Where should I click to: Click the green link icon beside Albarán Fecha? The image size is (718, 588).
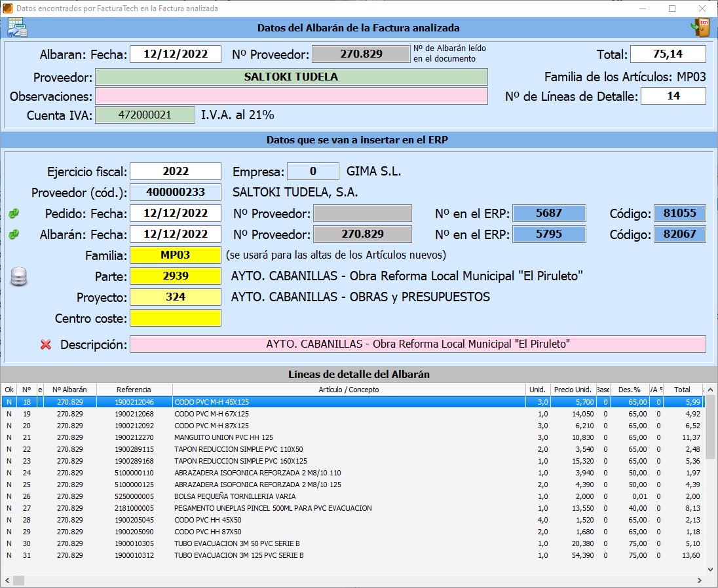pyautogui.click(x=14, y=234)
